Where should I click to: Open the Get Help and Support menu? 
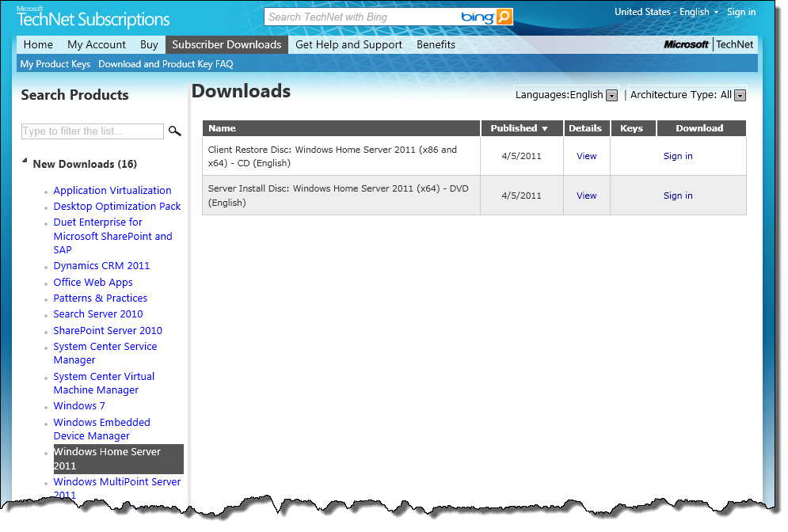(x=348, y=45)
